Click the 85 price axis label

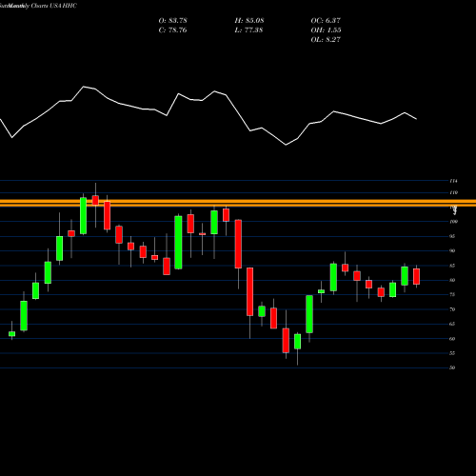(x=452, y=266)
